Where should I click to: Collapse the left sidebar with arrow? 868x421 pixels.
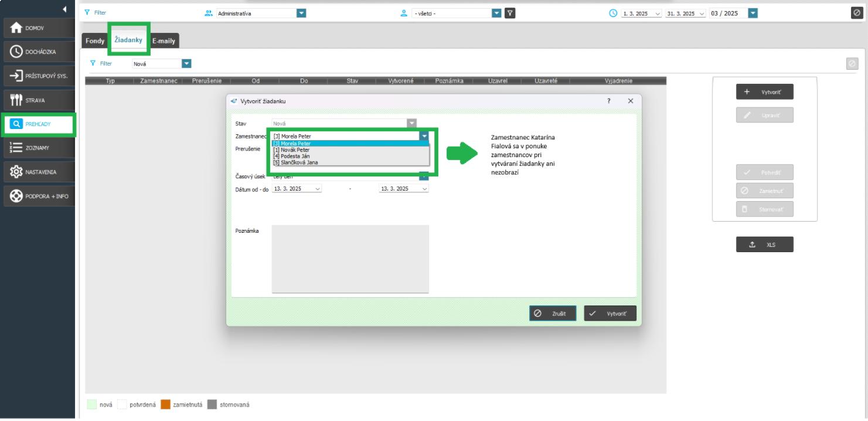pyautogui.click(x=64, y=9)
